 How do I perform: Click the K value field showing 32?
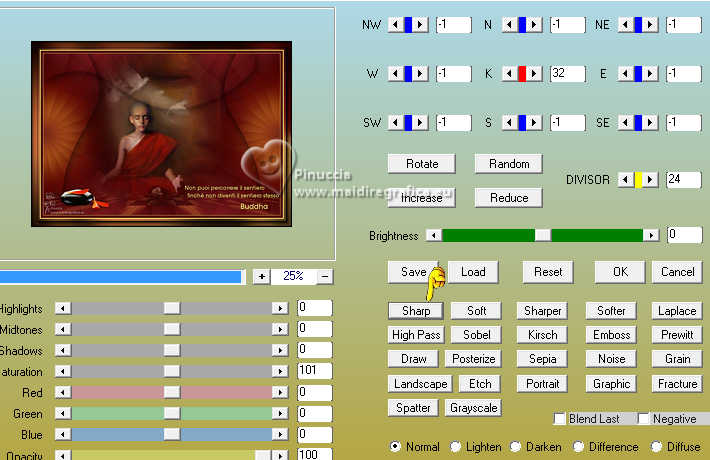[x=567, y=73]
